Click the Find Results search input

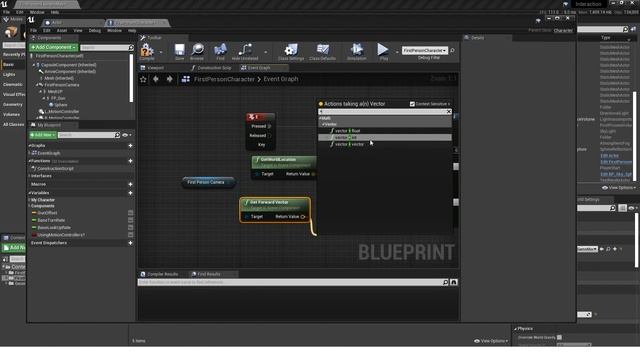290,282
